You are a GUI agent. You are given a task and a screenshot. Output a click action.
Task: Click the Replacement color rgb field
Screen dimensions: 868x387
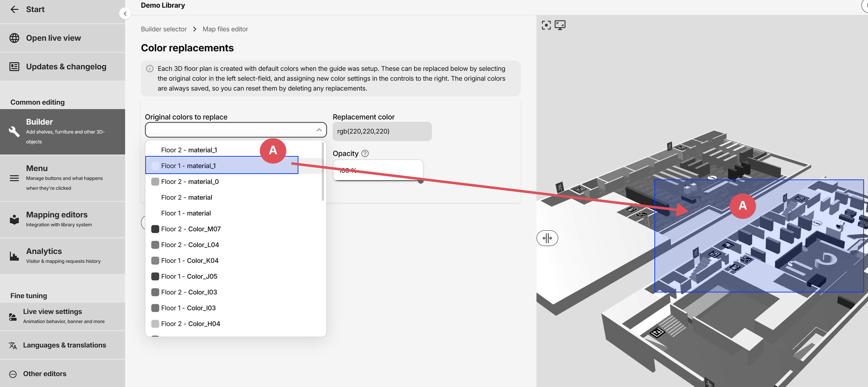tap(381, 131)
